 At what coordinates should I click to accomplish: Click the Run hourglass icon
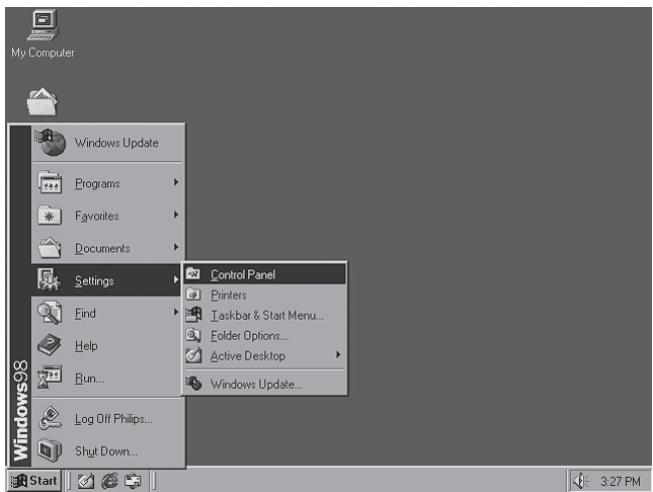click(x=49, y=377)
